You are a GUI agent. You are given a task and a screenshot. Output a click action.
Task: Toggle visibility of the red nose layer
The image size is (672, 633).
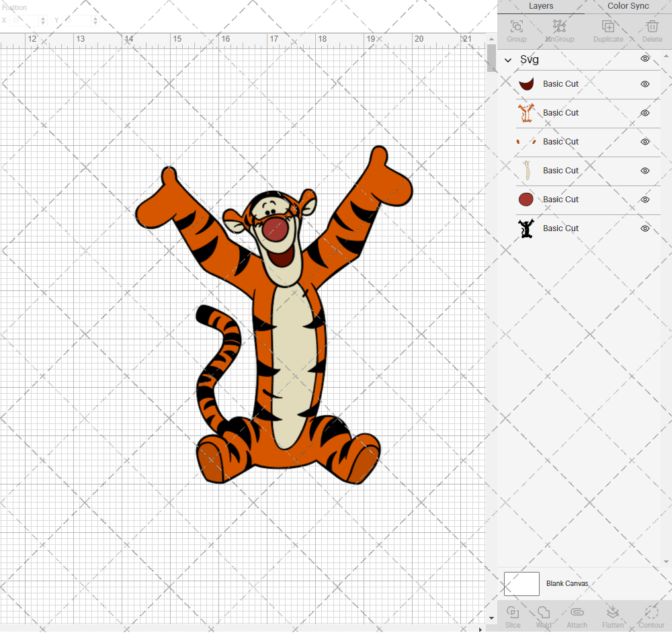pyautogui.click(x=644, y=200)
